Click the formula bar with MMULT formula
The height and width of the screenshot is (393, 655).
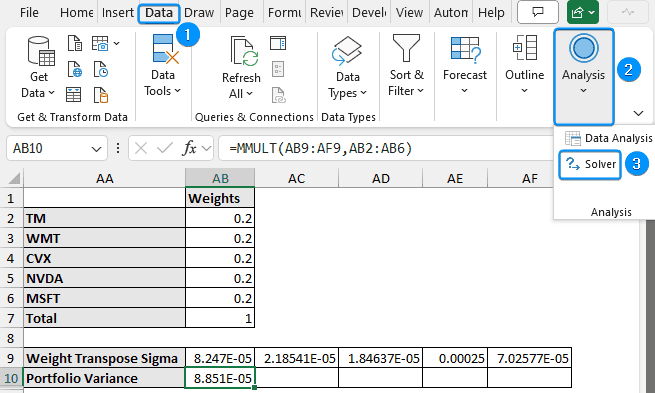coord(386,148)
